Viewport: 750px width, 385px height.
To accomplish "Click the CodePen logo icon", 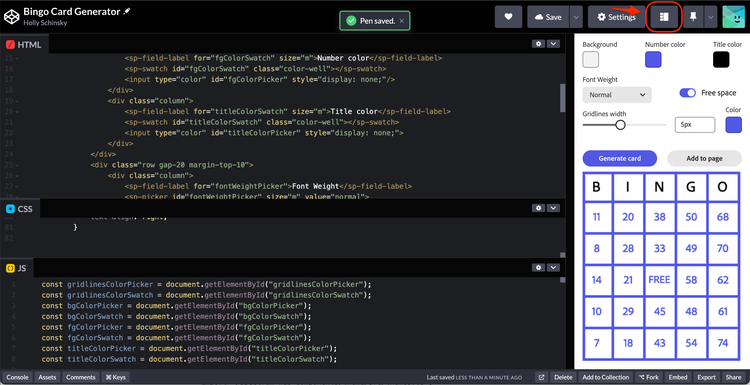I will click(x=11, y=17).
